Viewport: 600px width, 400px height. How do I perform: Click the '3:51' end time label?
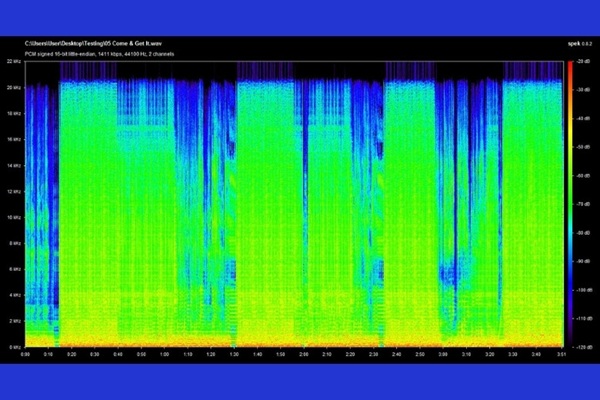pos(562,354)
